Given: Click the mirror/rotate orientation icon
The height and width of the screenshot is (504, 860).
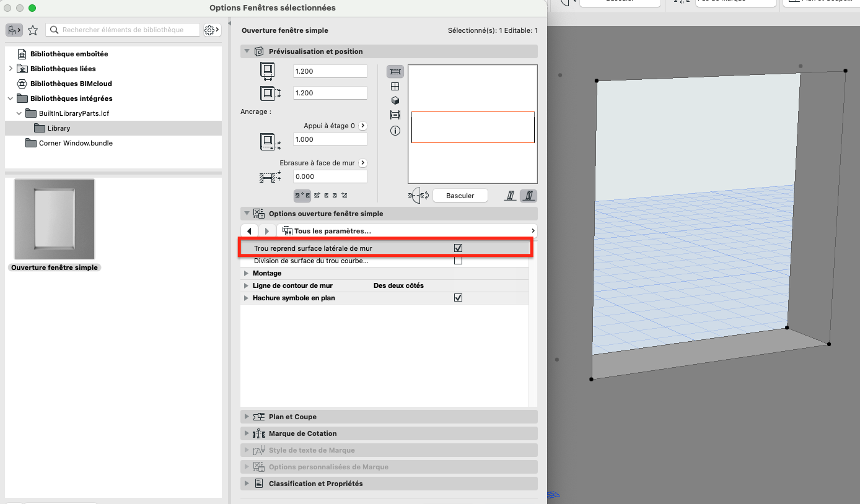Looking at the screenshot, I should pos(419,196).
